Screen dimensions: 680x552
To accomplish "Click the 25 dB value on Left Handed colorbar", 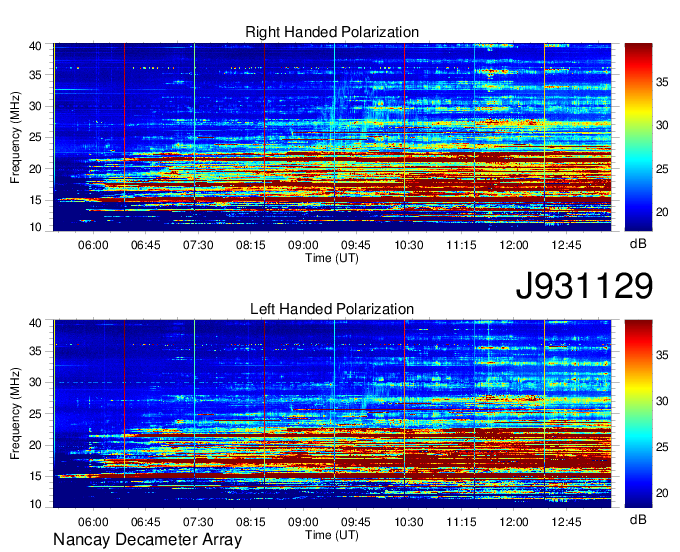I will click(x=662, y=447).
